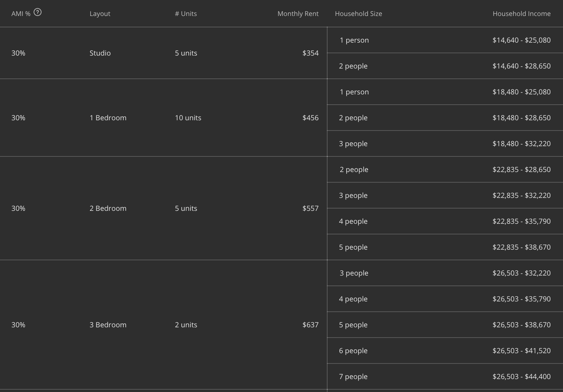Screen dimensions: 563x392
Task: Click the Layout column header
Action: (100, 14)
